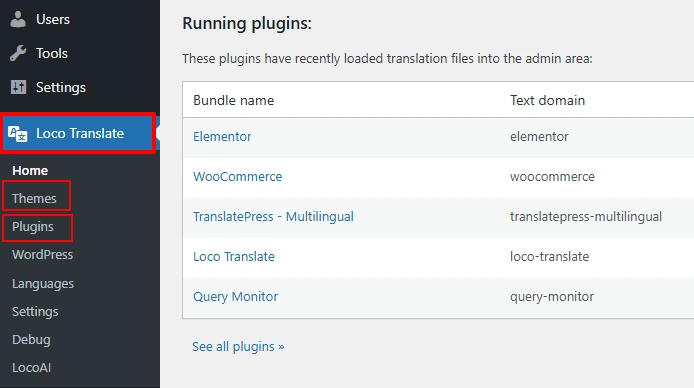The width and height of the screenshot is (694, 388).
Task: Open the Plugins submenu item
Action: pos(33,227)
